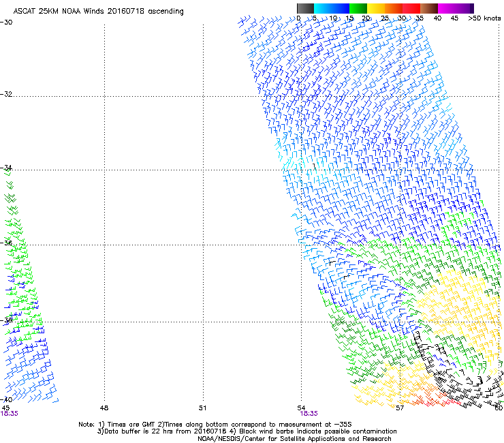
Task: Click the legend tick label 25
Action: pyautogui.click(x=385, y=18)
